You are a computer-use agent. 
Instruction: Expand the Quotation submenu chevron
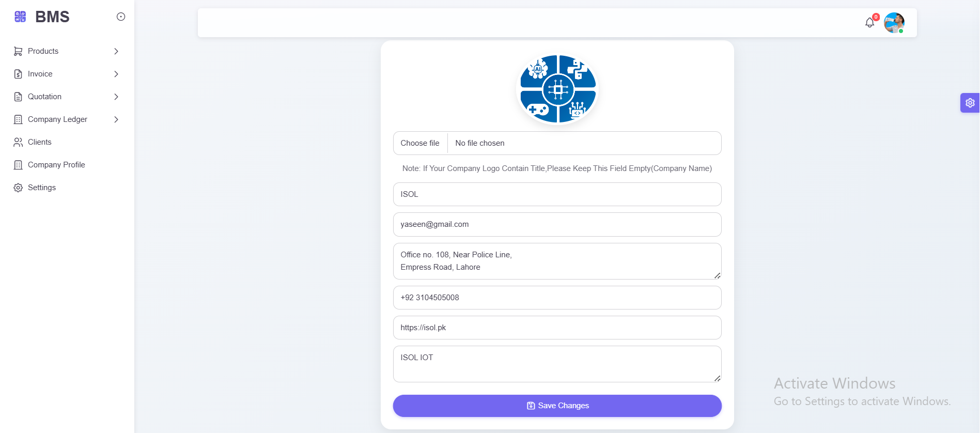click(116, 97)
